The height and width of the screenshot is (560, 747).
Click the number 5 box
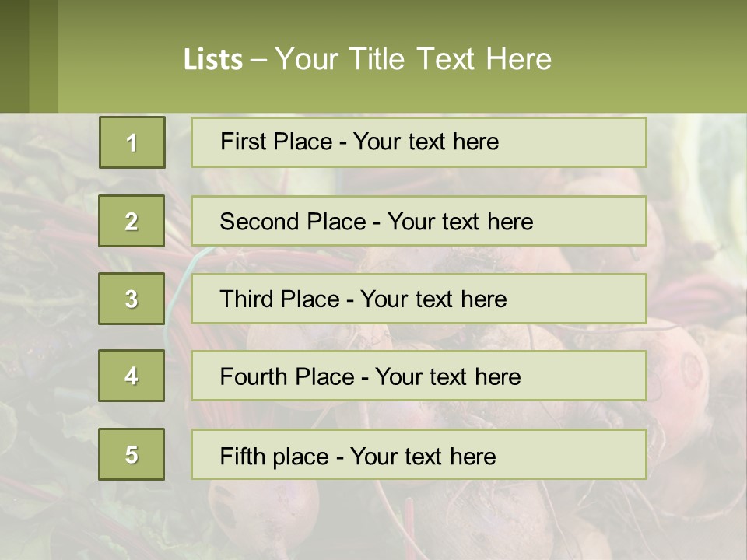click(132, 454)
